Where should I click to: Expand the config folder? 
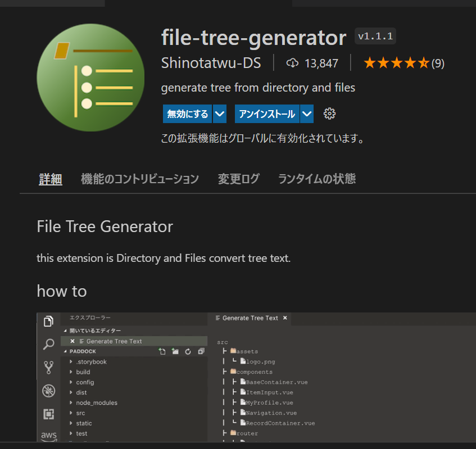tap(71, 382)
